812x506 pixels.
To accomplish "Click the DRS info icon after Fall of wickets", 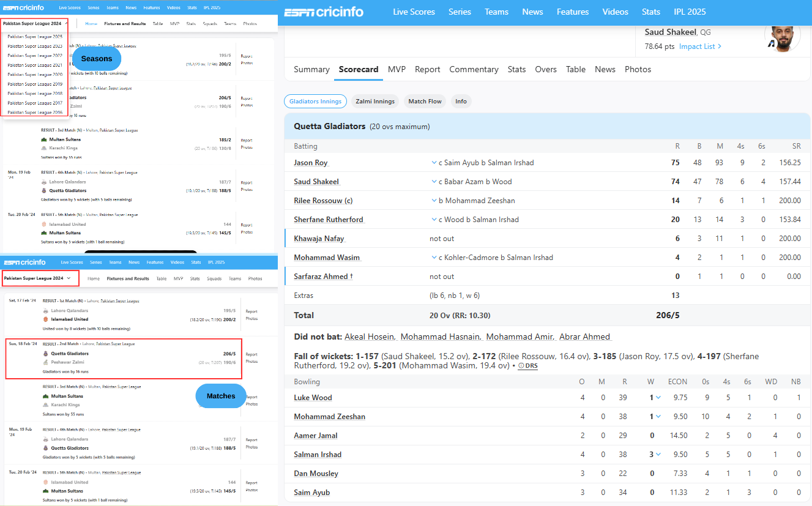I will click(521, 366).
